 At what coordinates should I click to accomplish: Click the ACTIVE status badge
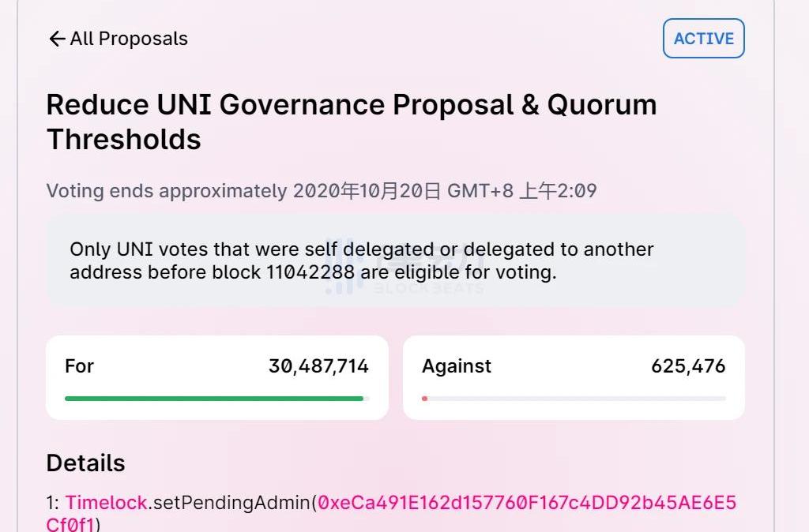(x=703, y=39)
